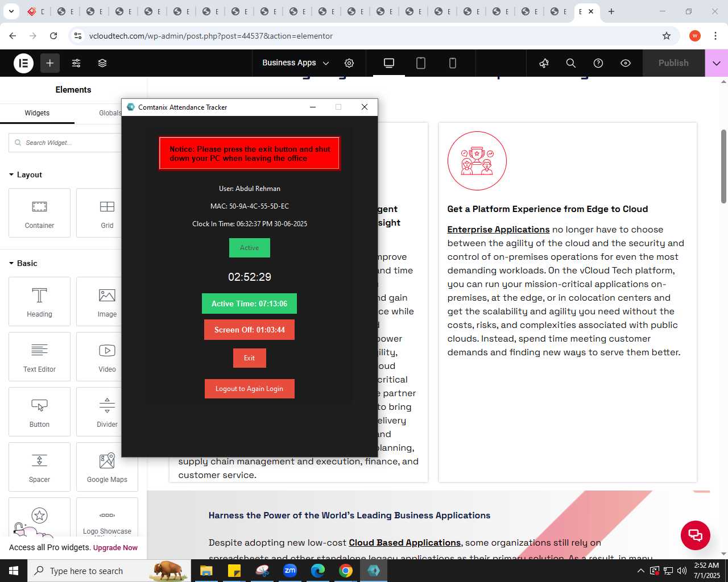This screenshot has height=582, width=728.
Task: Open page settings gear icon
Action: pyautogui.click(x=349, y=63)
